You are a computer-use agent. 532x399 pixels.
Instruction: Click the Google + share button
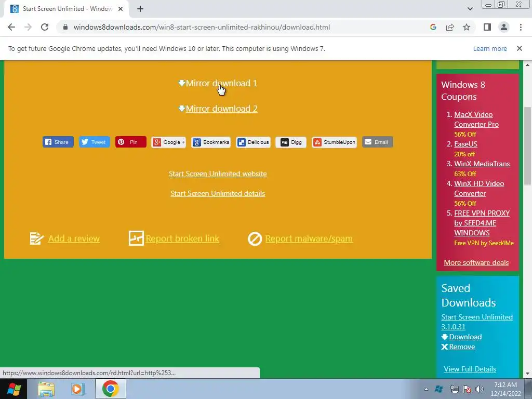169,142
